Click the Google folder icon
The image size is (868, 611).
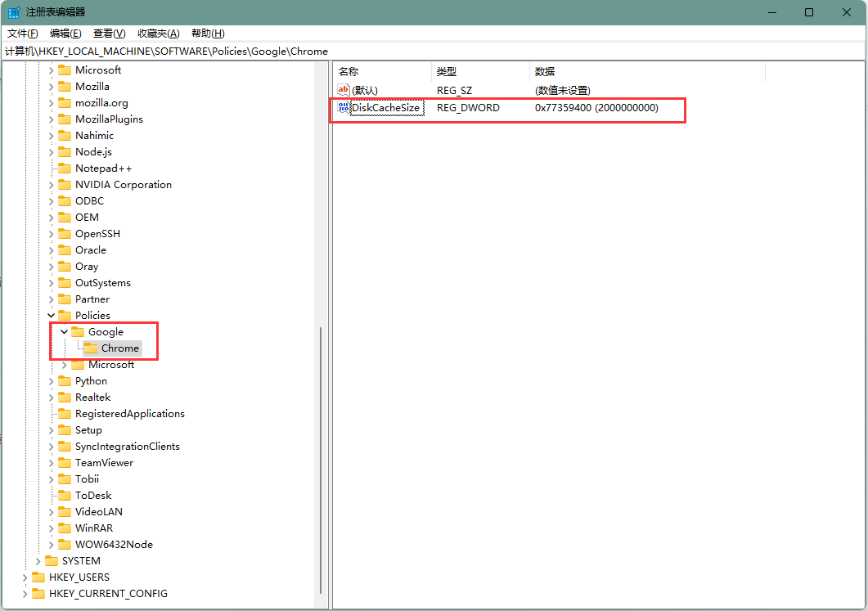click(78, 331)
